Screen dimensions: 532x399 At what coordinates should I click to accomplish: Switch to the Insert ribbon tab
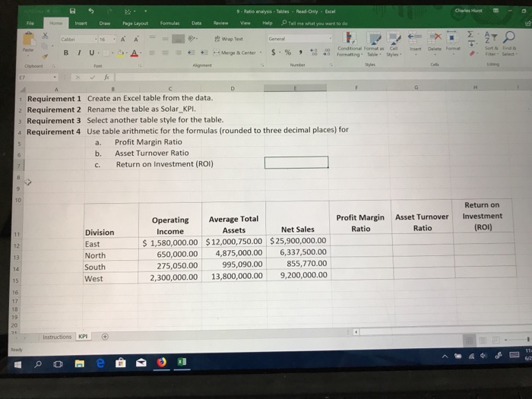pyautogui.click(x=81, y=23)
